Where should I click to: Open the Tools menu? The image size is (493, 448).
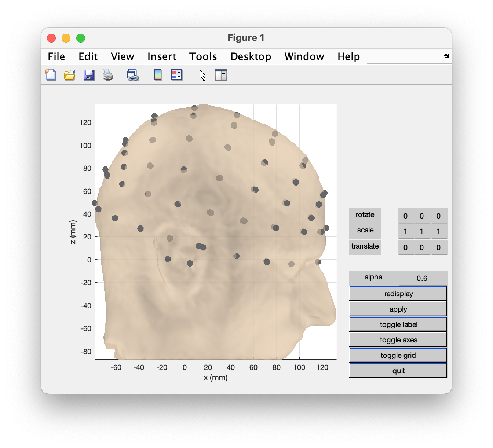click(203, 56)
